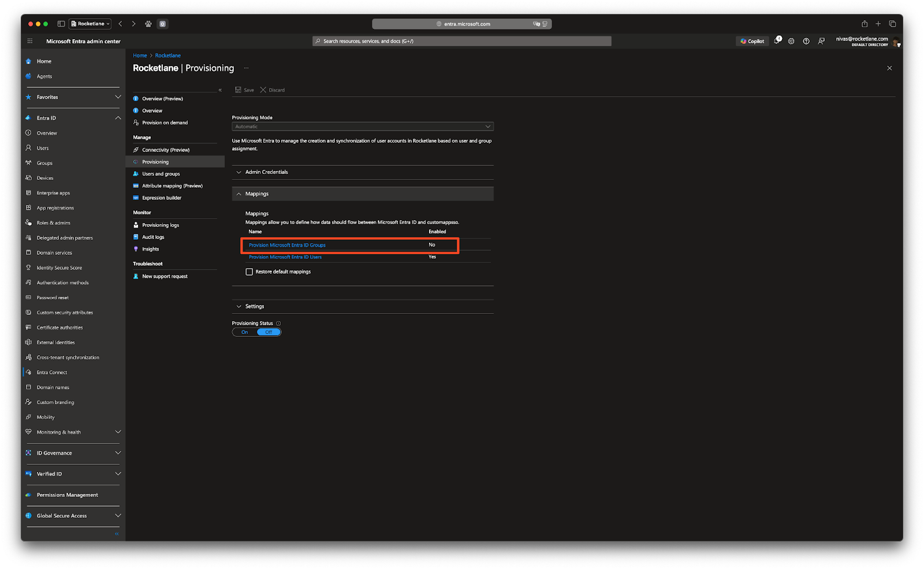Click the browser share icon

coord(865,24)
